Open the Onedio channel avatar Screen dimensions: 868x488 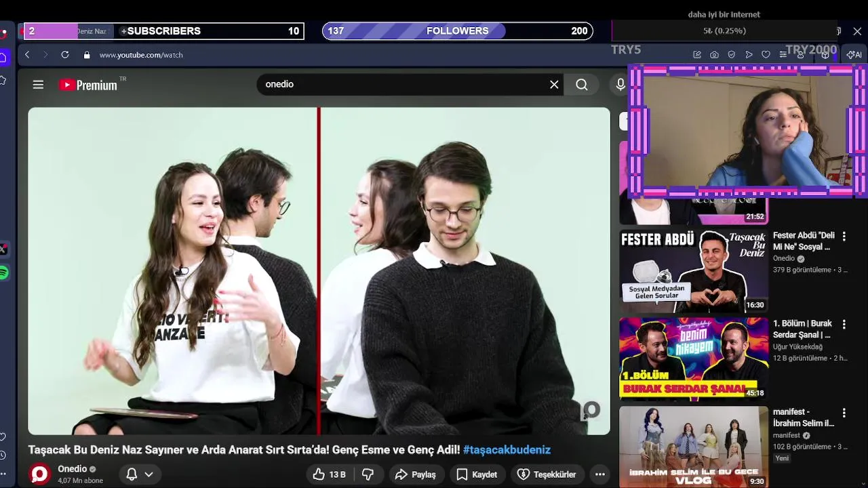tap(39, 474)
